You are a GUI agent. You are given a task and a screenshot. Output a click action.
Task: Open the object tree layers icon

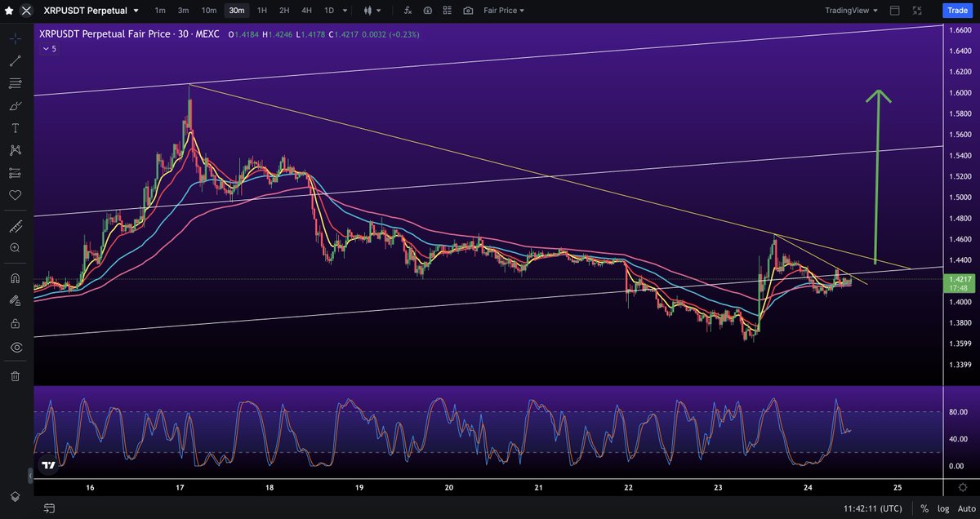[15, 497]
